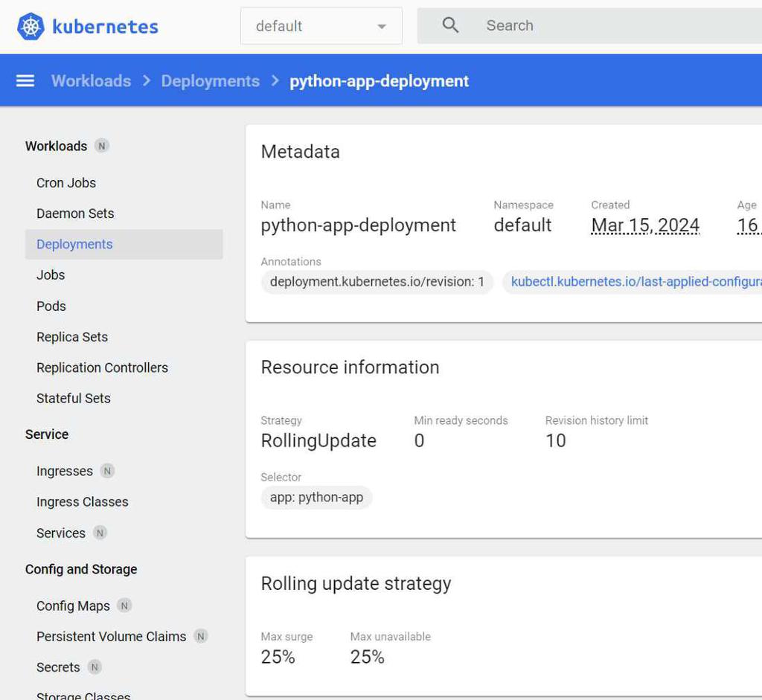762x700 pixels.
Task: Click the app: python-app selector chip
Action: click(316, 498)
